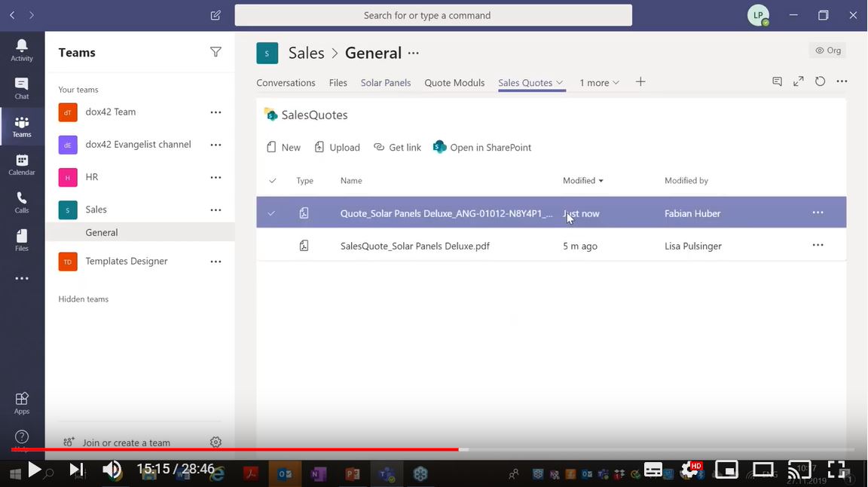
Task: Open the tab conversation icon
Action: point(778,81)
